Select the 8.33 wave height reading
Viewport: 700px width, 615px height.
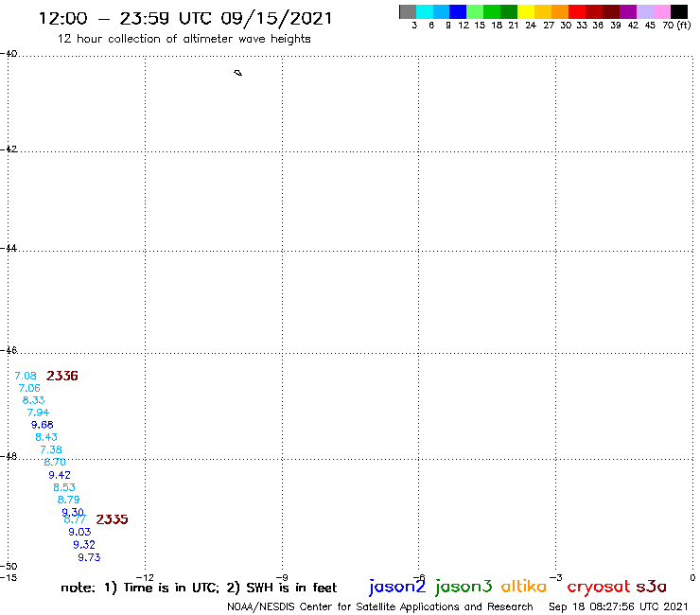[x=33, y=400]
